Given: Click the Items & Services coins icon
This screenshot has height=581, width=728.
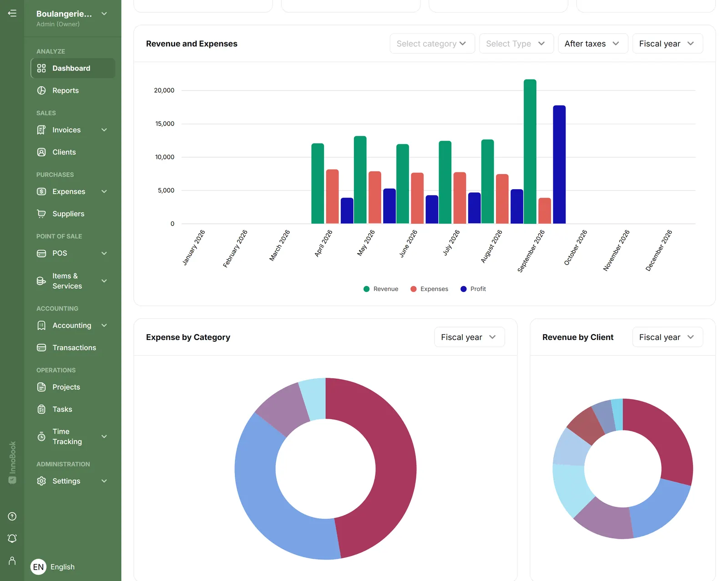Looking at the screenshot, I should (x=41, y=281).
